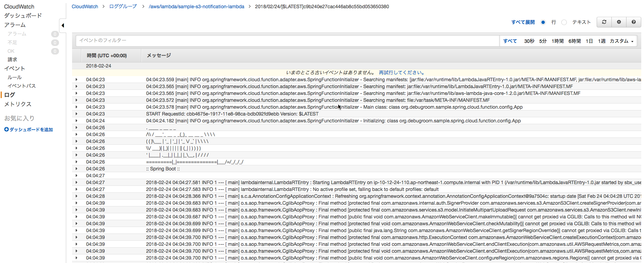Open アラーム section in the sidebar
Viewport: 644px width, 263px height.
click(x=15, y=25)
